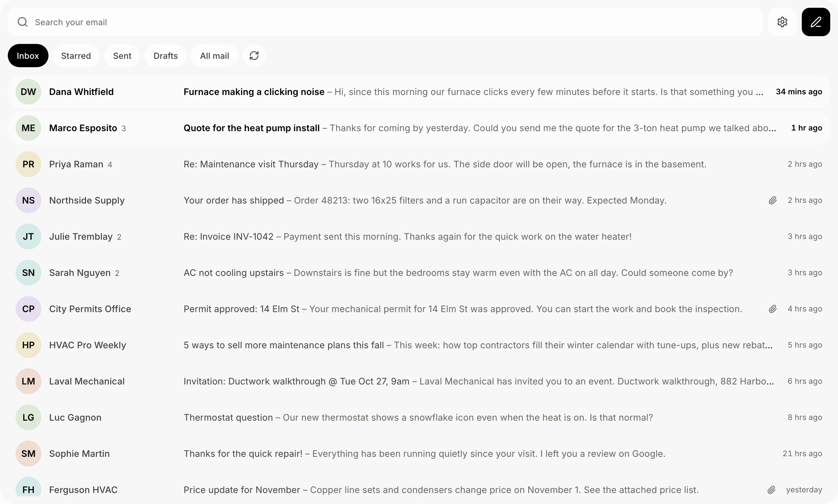838x504 pixels.
Task: Click the sender name Luc Gagnon
Action: point(75,417)
